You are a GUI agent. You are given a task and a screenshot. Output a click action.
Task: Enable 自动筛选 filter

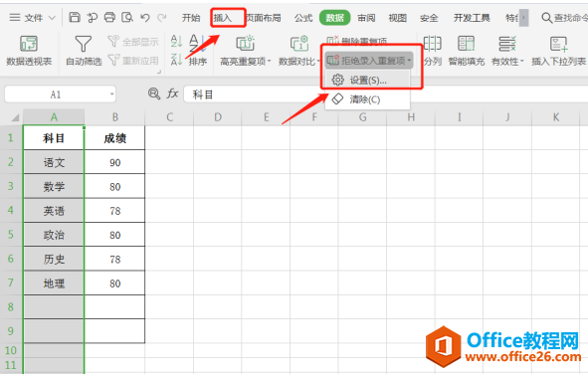click(x=84, y=51)
